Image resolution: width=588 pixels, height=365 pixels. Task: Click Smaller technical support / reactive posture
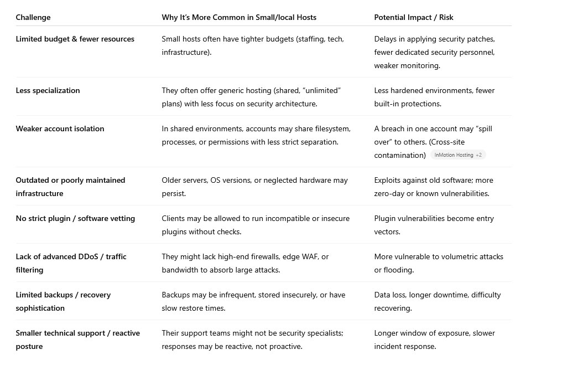pyautogui.click(x=77, y=340)
